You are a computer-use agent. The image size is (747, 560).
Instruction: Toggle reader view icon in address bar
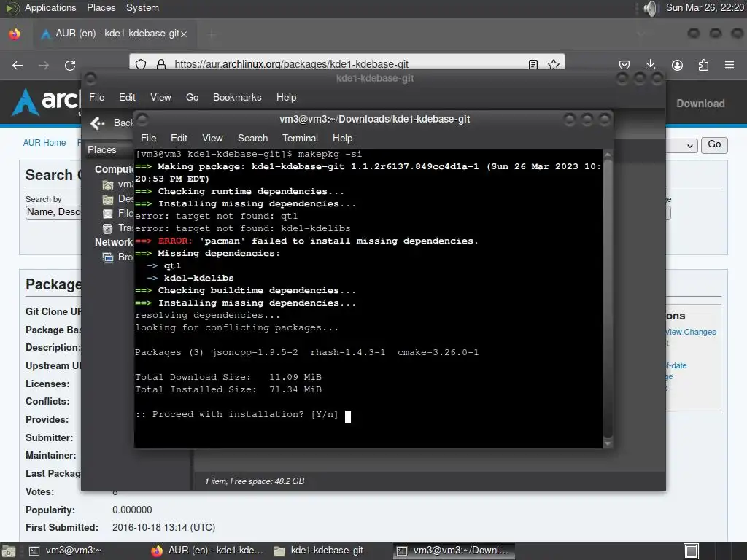[x=533, y=64]
